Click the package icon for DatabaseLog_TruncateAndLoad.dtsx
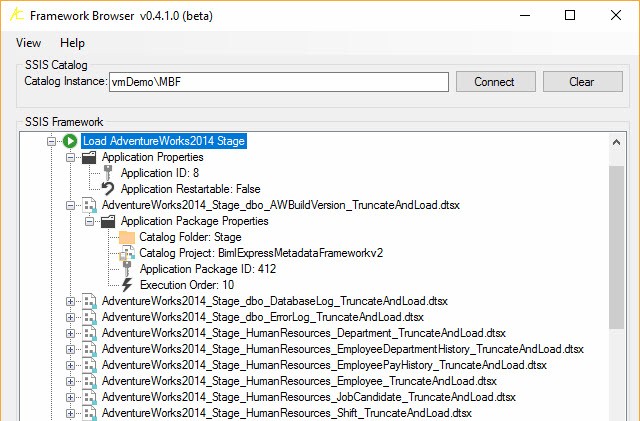The height and width of the screenshot is (421, 640). [x=89, y=301]
